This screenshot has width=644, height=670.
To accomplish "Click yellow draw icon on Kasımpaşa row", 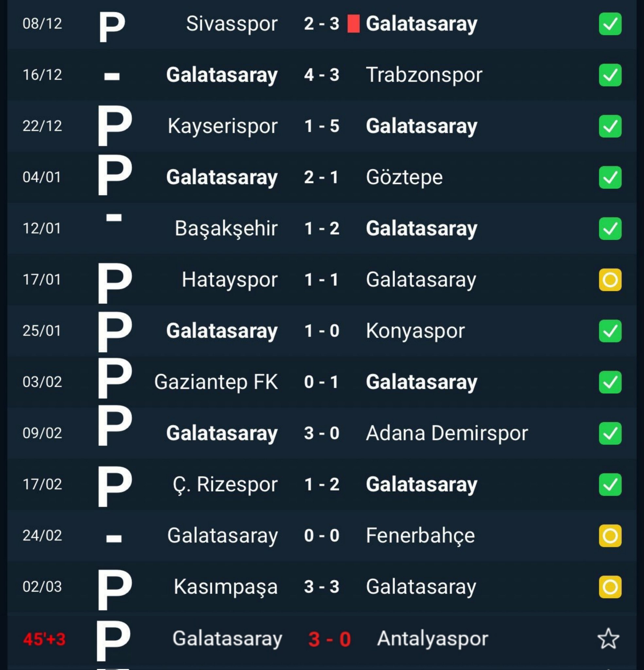I will pyautogui.click(x=610, y=587).
